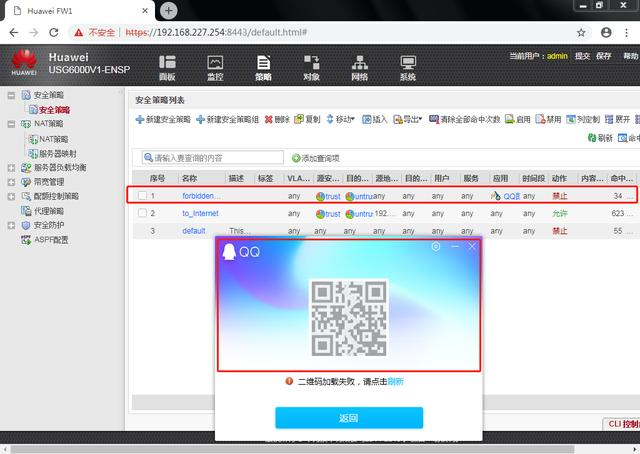Open the 网络 network icon

tap(360, 68)
